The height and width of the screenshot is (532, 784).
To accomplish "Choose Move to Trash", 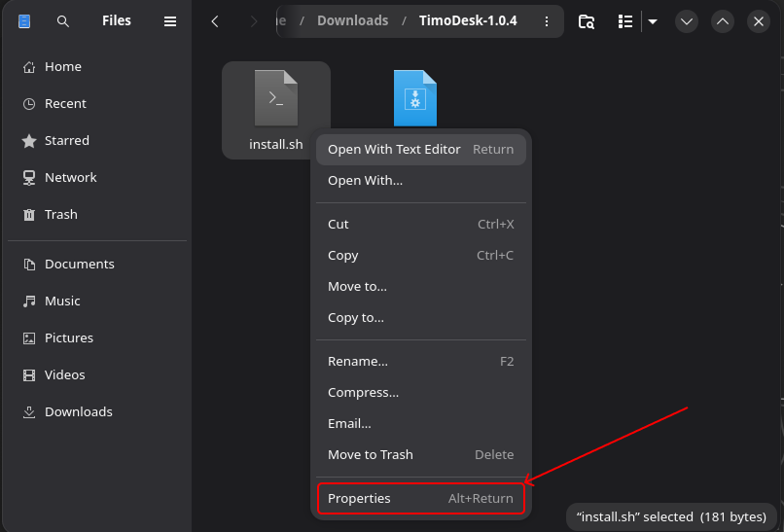I will pyautogui.click(x=421, y=454).
